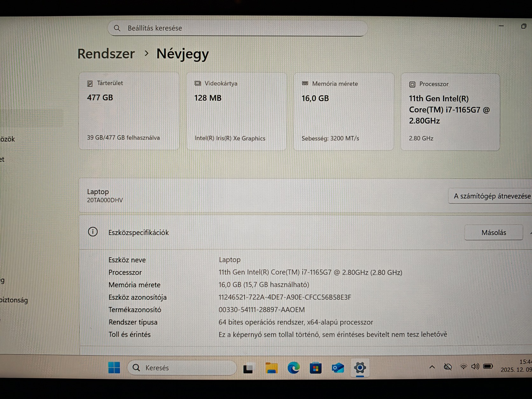Click "64 bites operációs rendszer, x64-alapú processzor"
Viewport: 532px width, 399px height.
coord(296,322)
